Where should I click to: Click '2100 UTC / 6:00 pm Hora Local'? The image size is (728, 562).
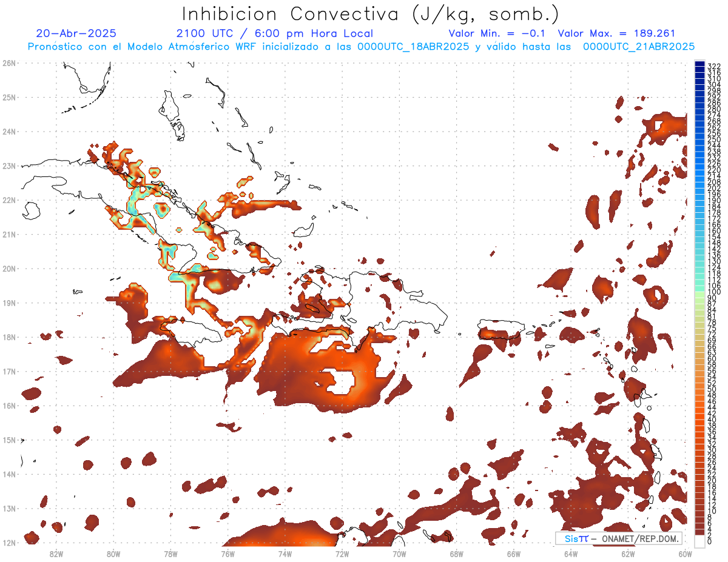(275, 33)
